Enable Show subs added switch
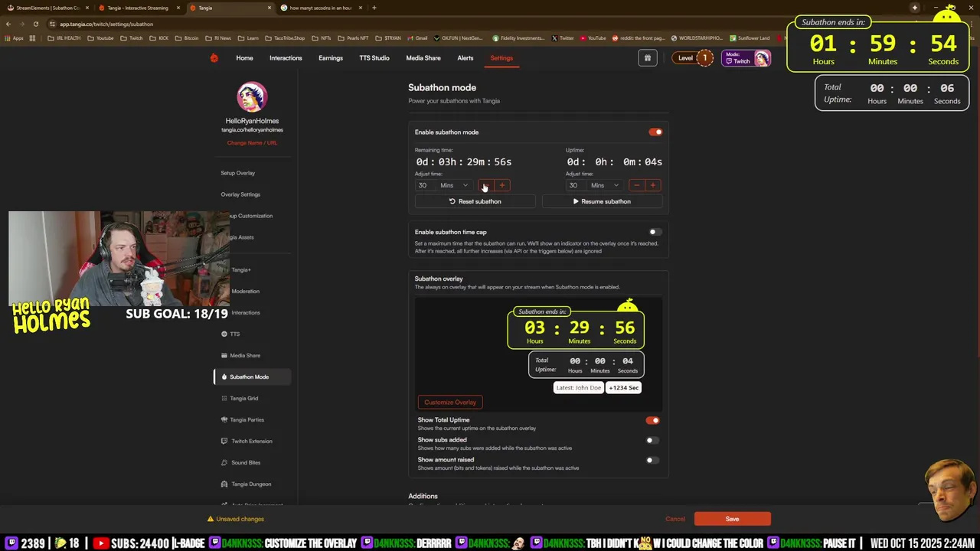Image resolution: width=980 pixels, height=551 pixels. (652, 440)
